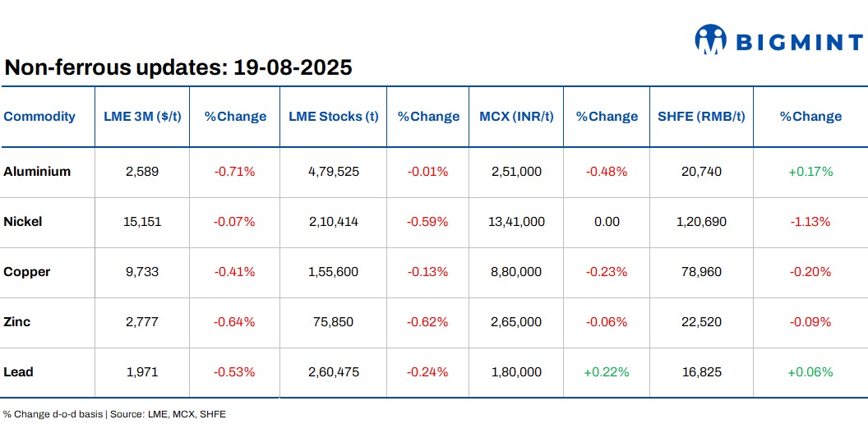Click the MCX (INR/t) column header

516,117
